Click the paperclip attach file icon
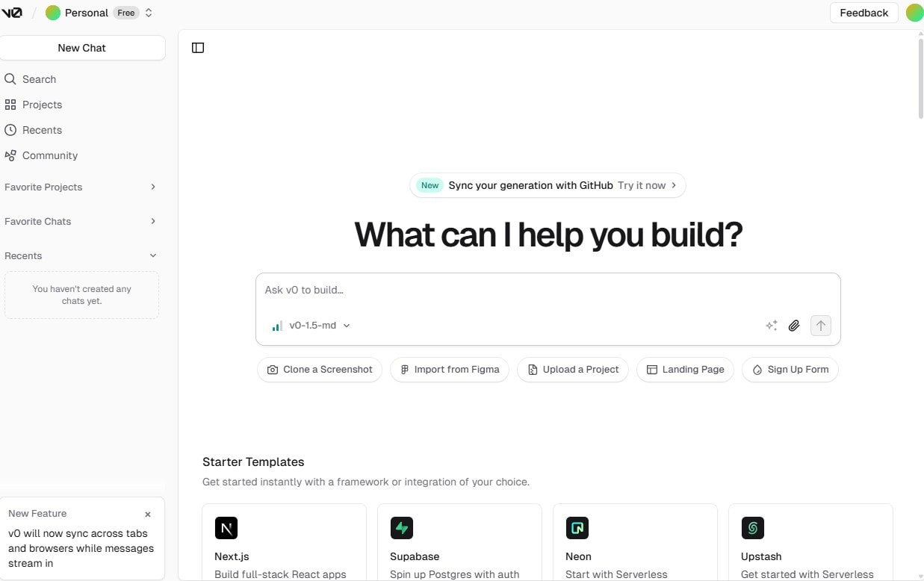924x581 pixels. tap(794, 326)
